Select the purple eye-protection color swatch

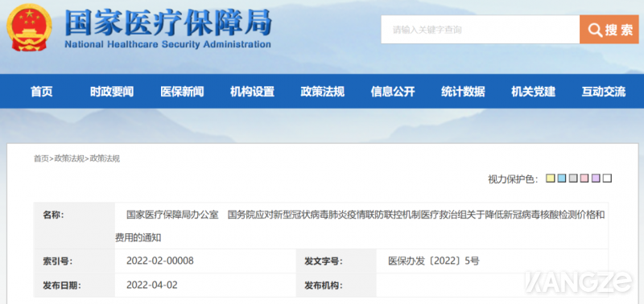(x=596, y=179)
